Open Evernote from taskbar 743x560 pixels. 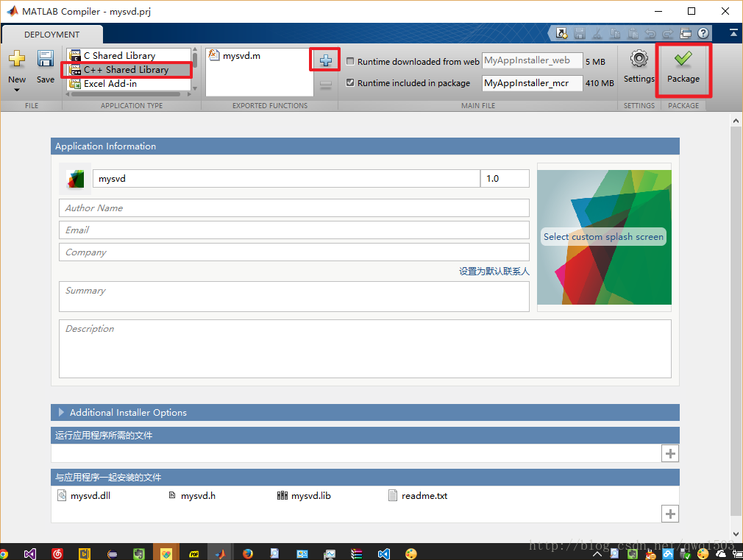click(x=139, y=553)
